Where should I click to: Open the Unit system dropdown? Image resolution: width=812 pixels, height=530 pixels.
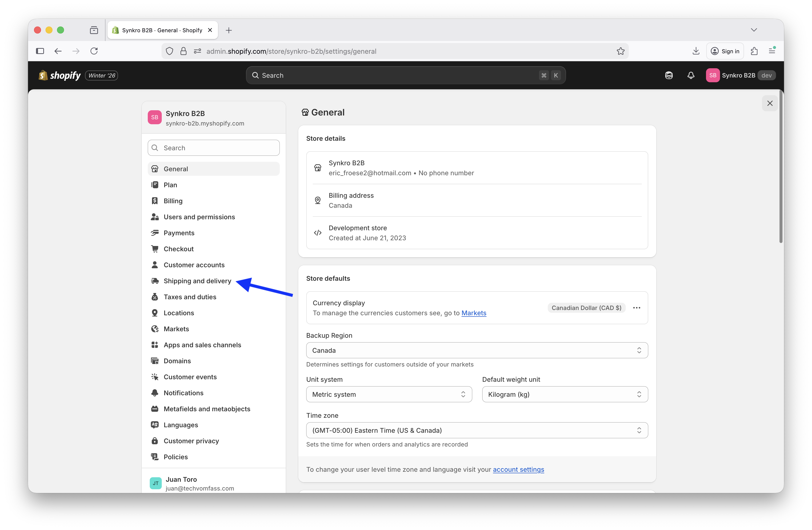click(x=389, y=394)
